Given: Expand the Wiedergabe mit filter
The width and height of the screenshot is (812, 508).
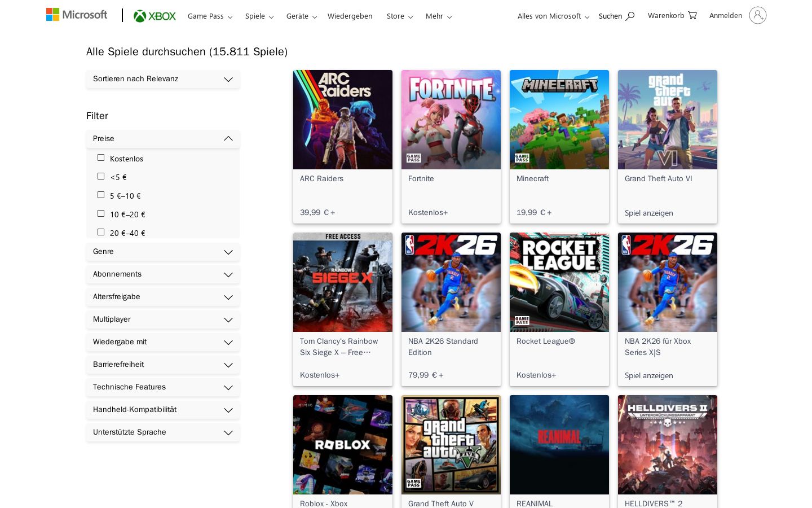Looking at the screenshot, I should (x=163, y=342).
